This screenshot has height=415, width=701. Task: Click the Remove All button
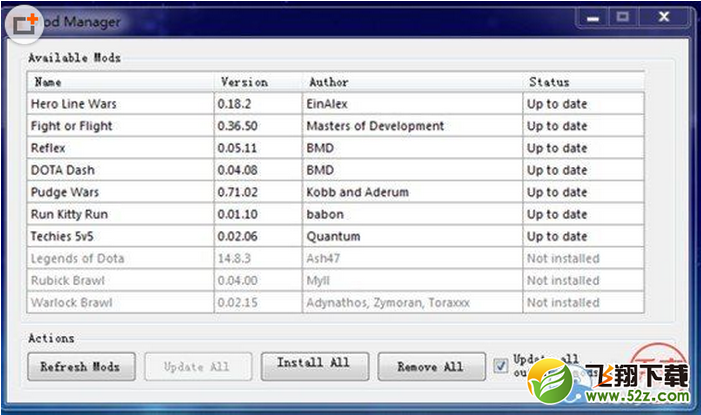tap(431, 367)
